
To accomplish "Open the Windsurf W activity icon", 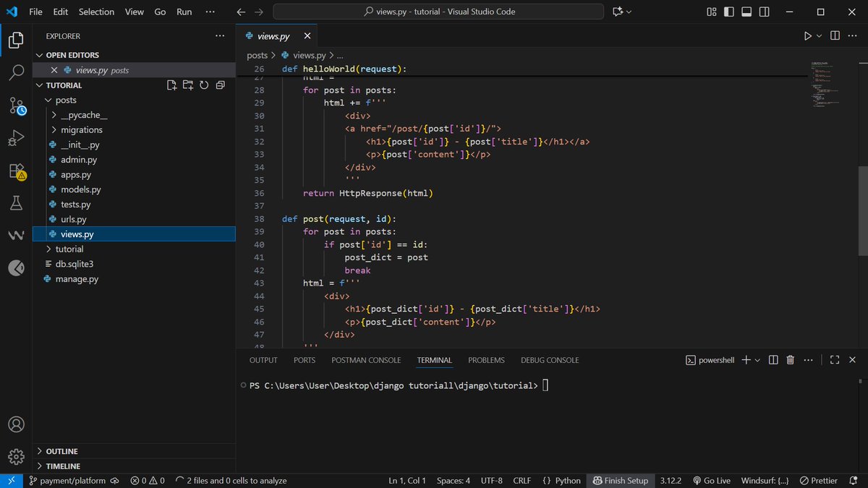I will point(16,236).
